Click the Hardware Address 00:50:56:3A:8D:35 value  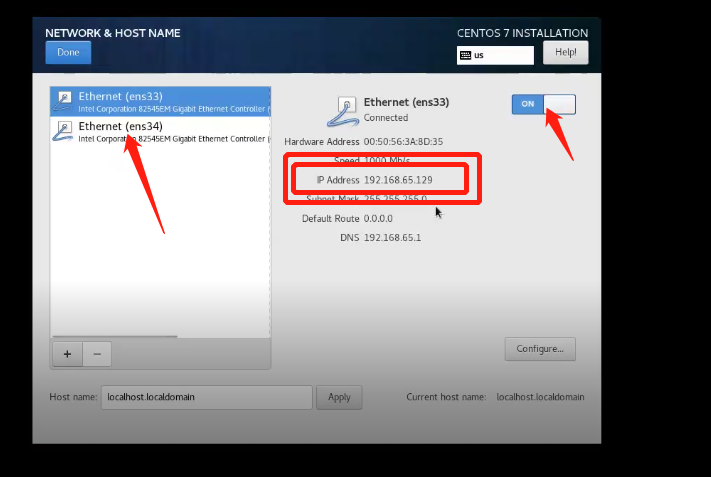click(403, 142)
